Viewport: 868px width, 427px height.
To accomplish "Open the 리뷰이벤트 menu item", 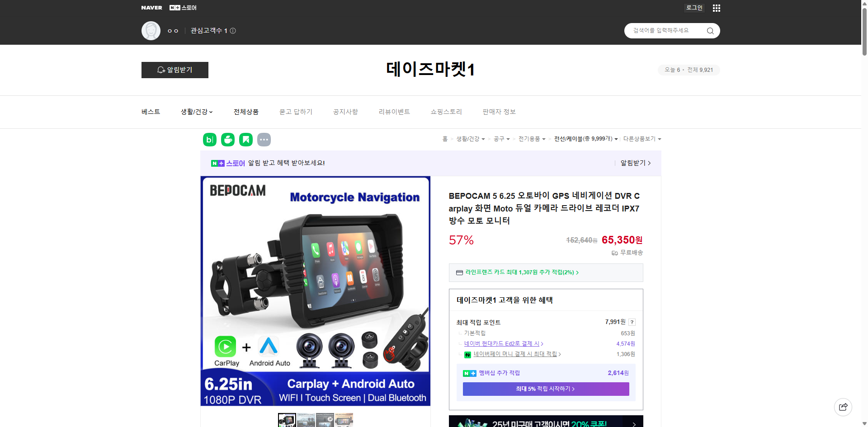I will [394, 112].
